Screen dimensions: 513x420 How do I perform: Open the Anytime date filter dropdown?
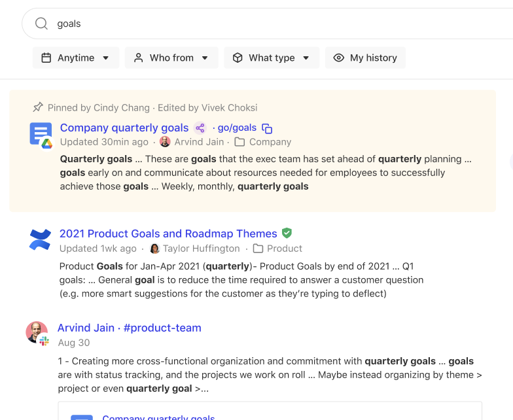pos(76,58)
